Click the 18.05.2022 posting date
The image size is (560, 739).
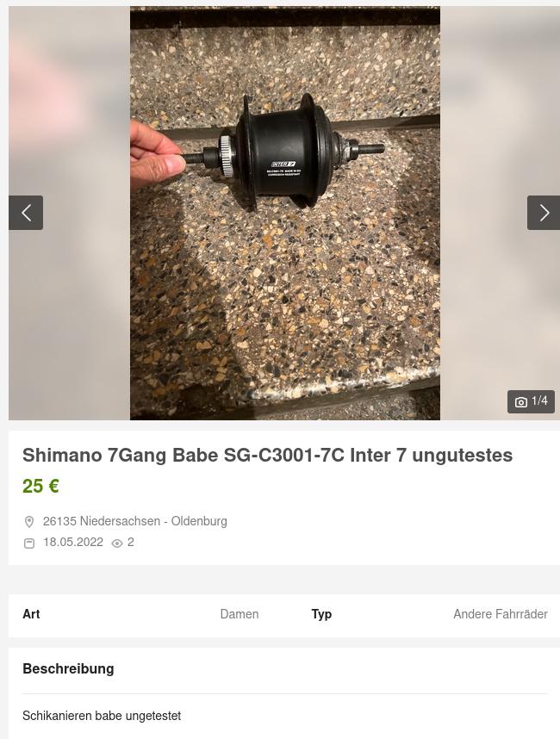[73, 542]
